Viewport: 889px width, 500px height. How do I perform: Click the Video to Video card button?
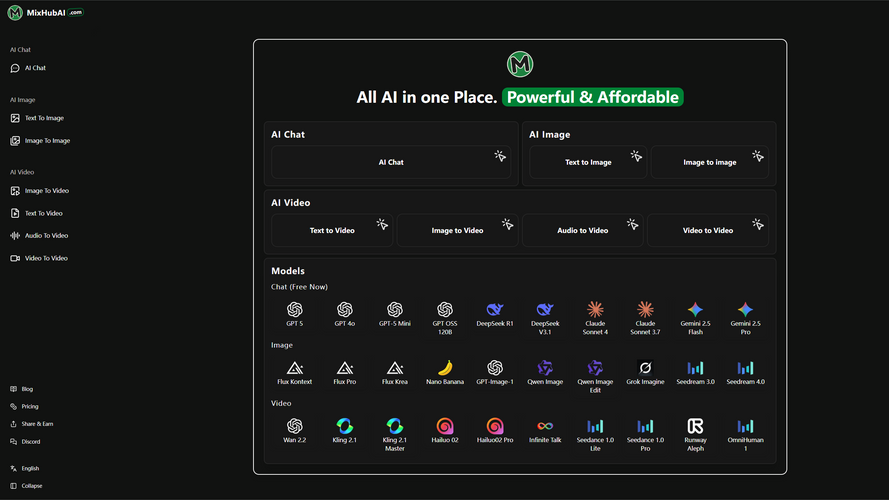coord(708,230)
